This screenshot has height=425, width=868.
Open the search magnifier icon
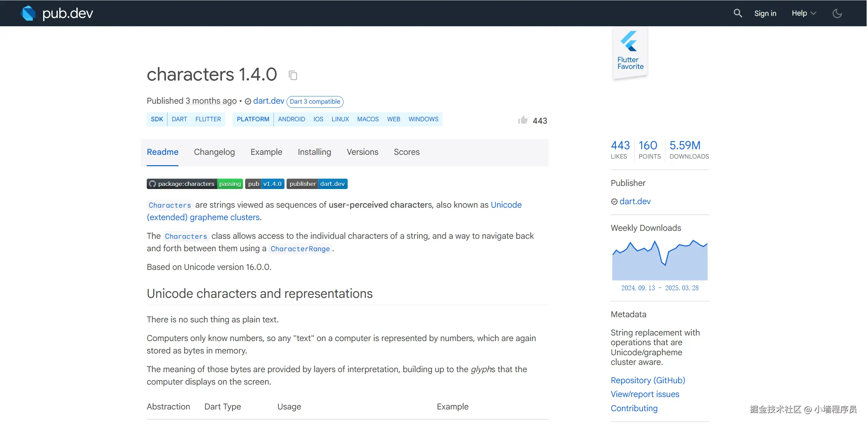[738, 13]
